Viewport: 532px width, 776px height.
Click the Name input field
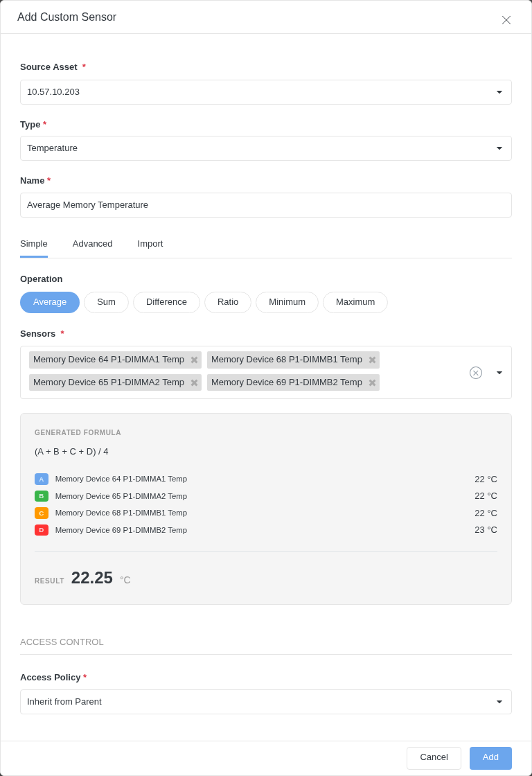click(266, 205)
